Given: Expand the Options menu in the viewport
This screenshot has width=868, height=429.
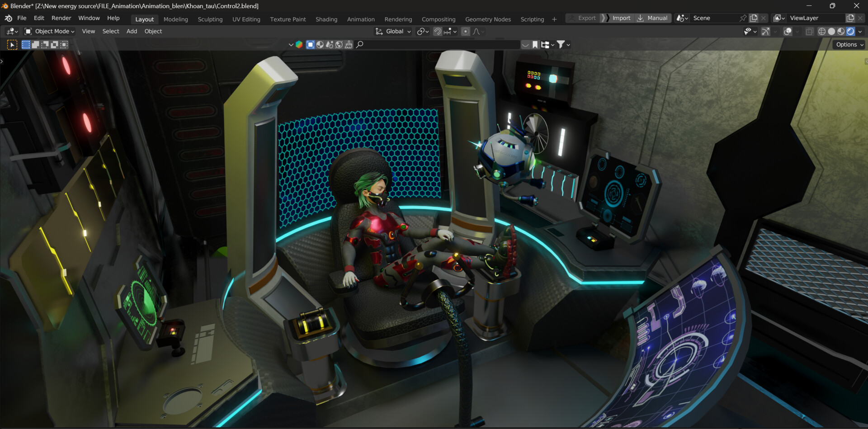Looking at the screenshot, I should point(848,44).
